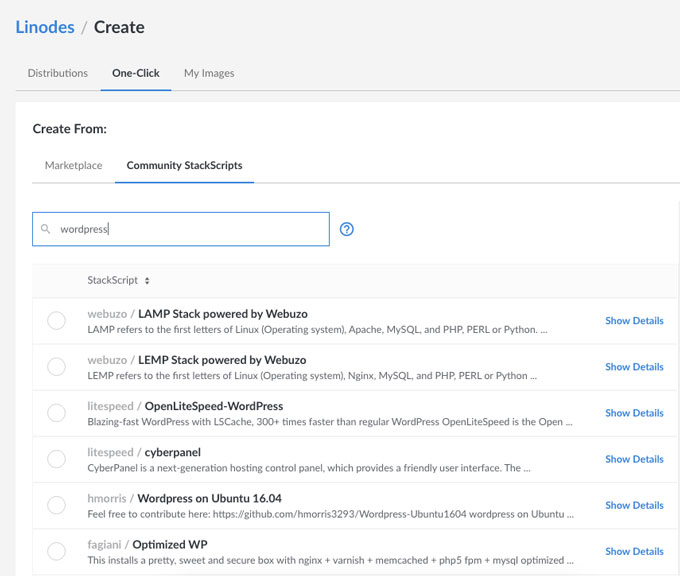
Task: Click the 'Create From:' heading
Action: click(x=70, y=129)
